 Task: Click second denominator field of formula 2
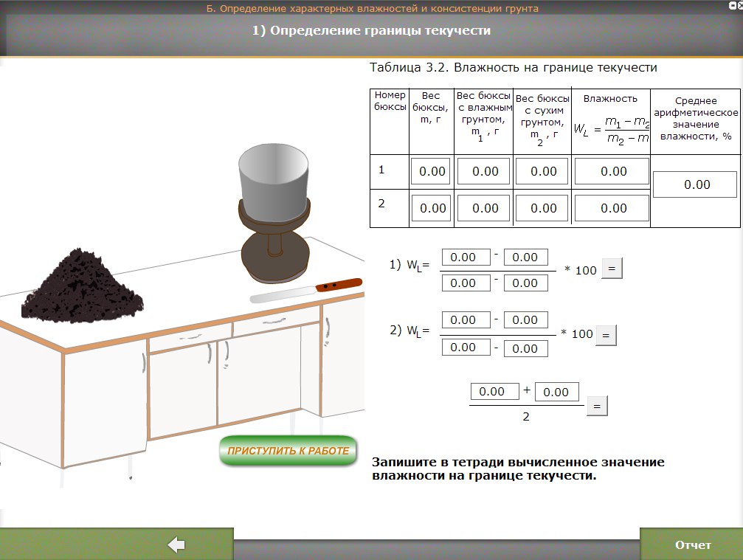coord(525,348)
